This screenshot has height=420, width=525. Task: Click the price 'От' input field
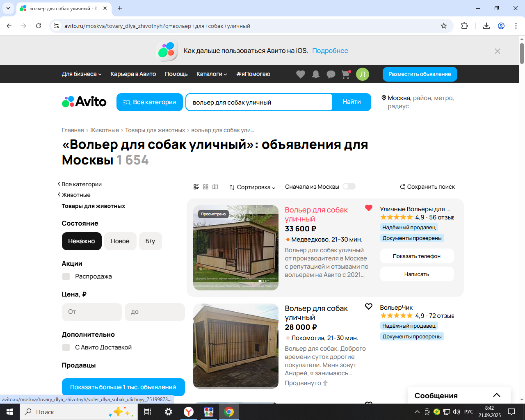pos(92,312)
